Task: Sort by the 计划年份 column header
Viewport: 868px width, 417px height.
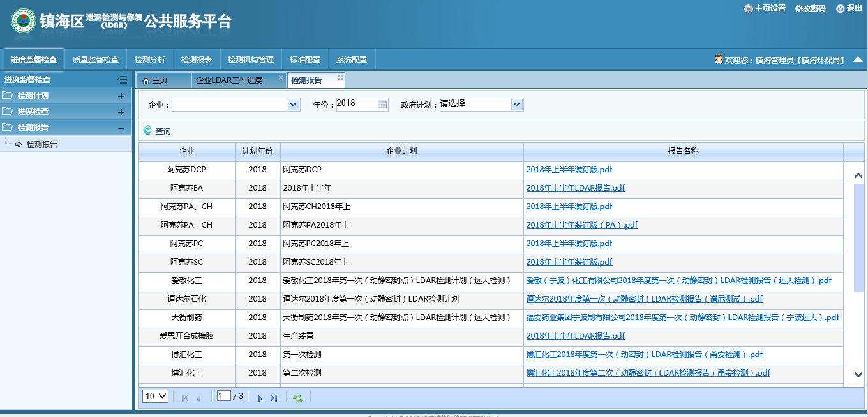Action: 258,152
